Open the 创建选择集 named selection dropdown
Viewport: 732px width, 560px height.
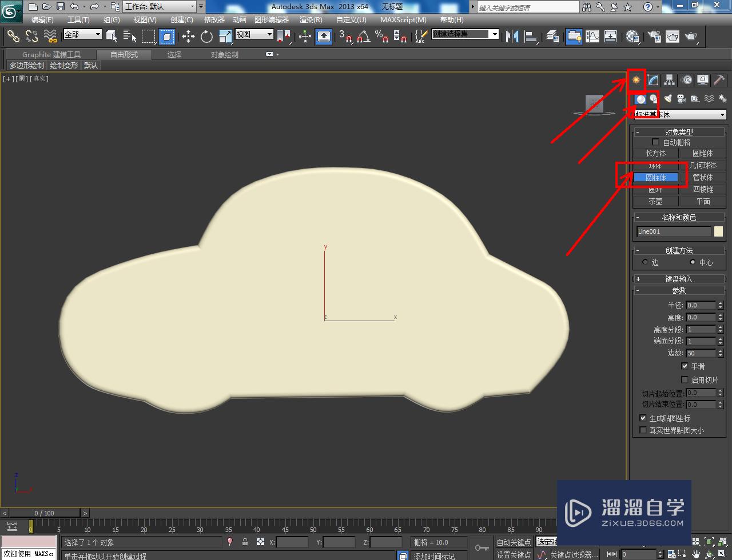466,34
